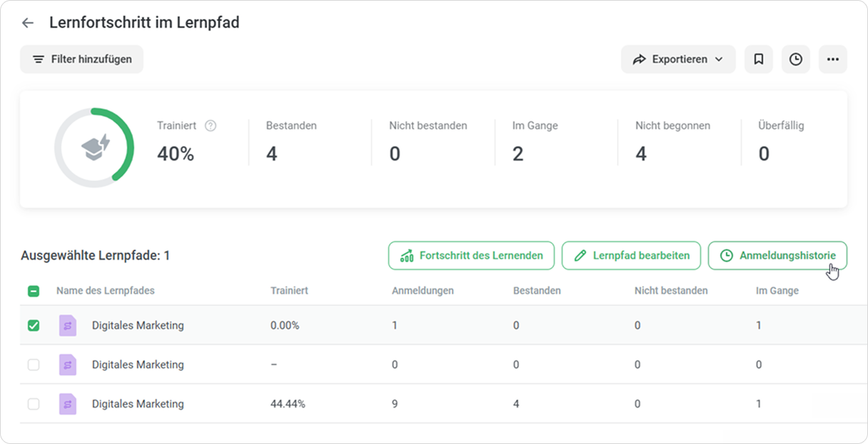Open the Exportieren dropdown

[x=678, y=59]
